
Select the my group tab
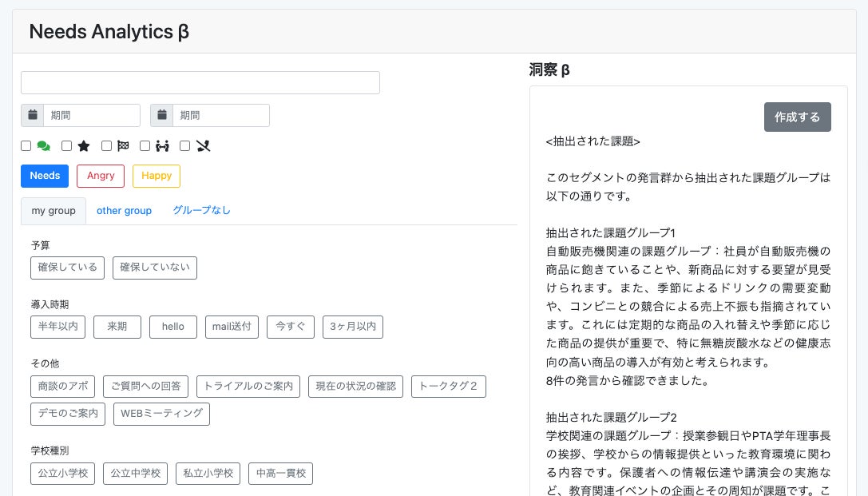point(54,211)
